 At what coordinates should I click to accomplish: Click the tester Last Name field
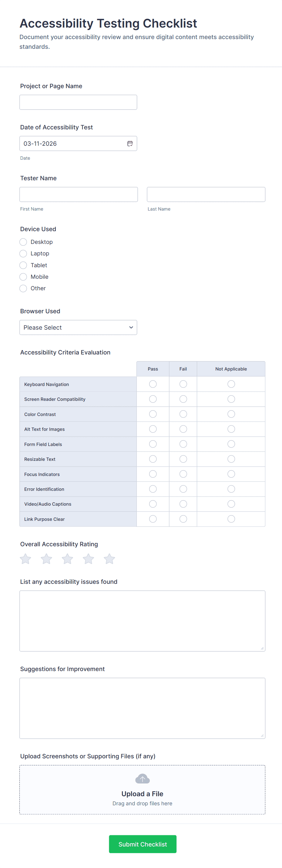click(206, 195)
